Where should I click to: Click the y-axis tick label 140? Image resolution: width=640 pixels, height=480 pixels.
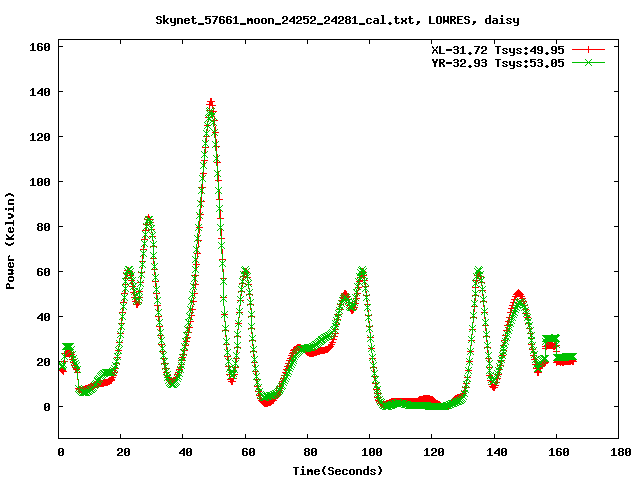tap(40, 92)
